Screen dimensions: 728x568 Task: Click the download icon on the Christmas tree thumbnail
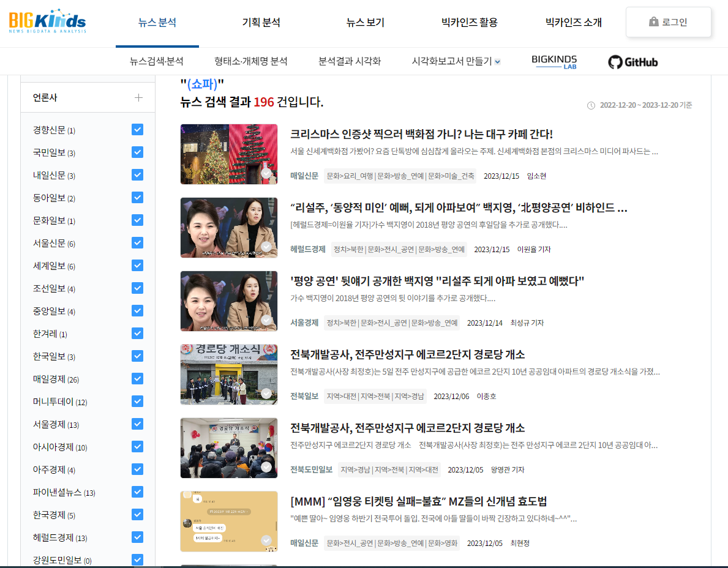(266, 174)
